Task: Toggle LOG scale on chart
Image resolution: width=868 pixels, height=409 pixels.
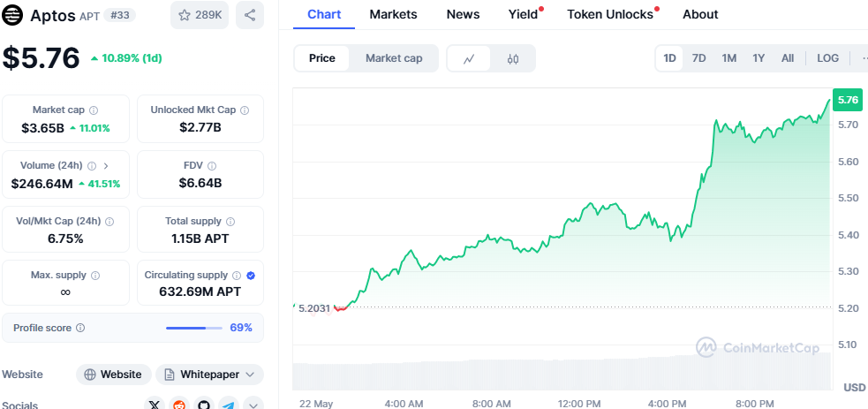Action: 827,58
